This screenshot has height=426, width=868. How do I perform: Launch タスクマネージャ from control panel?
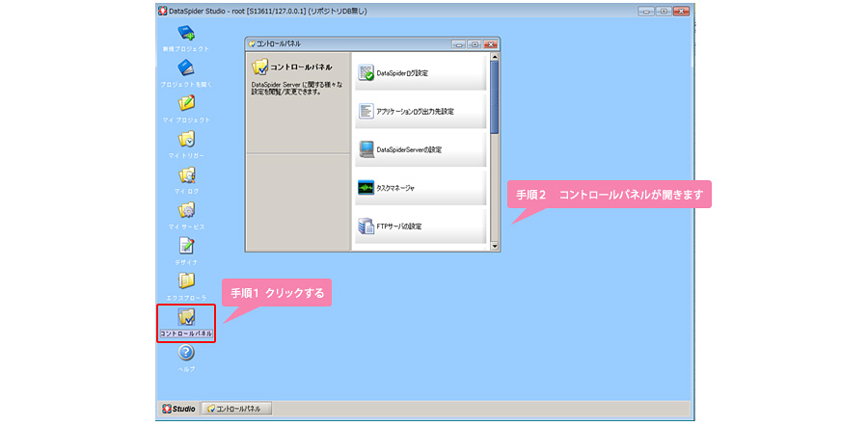coord(420,188)
